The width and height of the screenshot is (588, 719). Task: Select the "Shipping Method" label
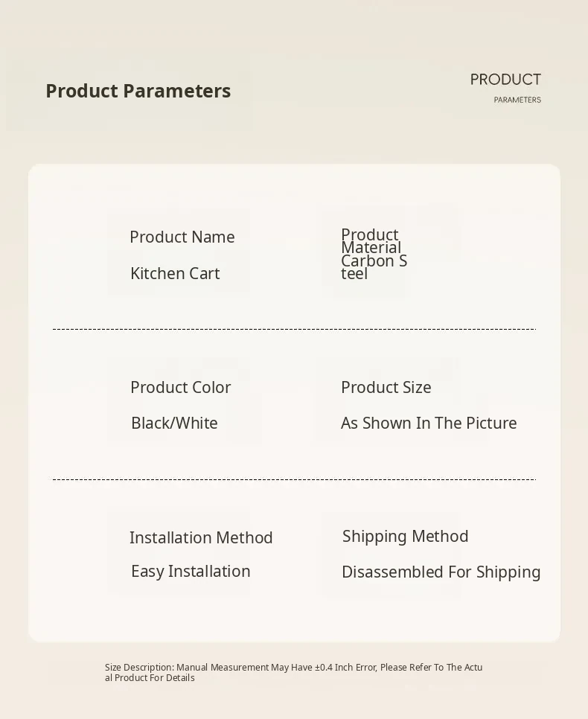tap(405, 536)
